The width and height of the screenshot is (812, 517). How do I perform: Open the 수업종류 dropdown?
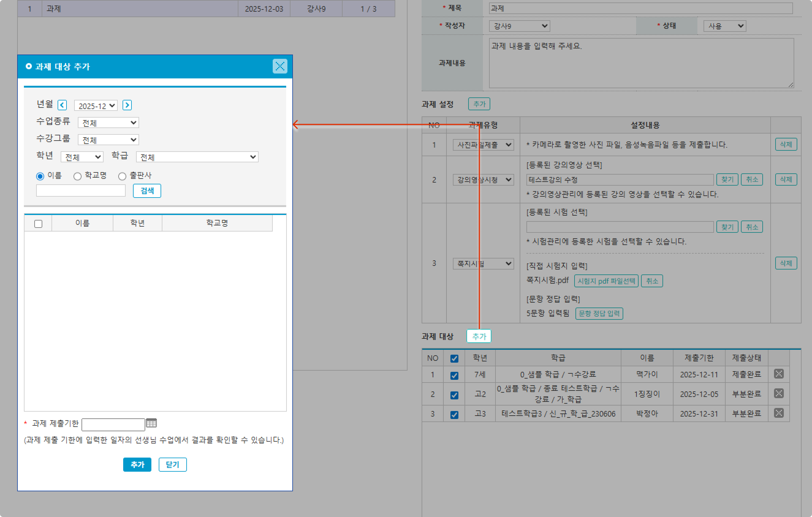click(x=108, y=123)
